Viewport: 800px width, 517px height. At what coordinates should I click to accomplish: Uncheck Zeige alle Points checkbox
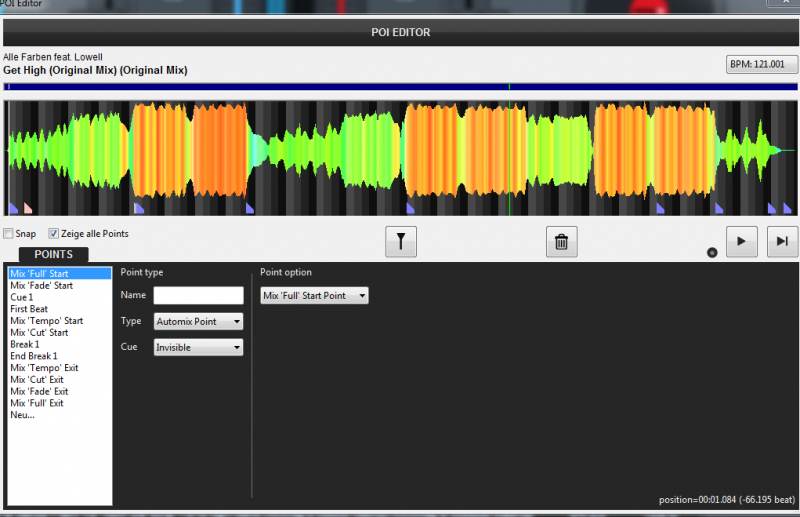coord(54,234)
